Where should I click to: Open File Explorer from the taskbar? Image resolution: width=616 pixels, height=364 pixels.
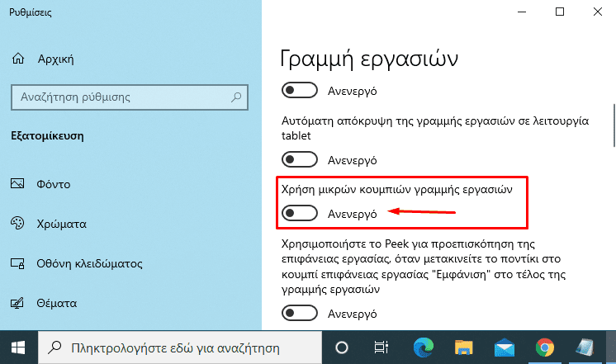tap(464, 347)
